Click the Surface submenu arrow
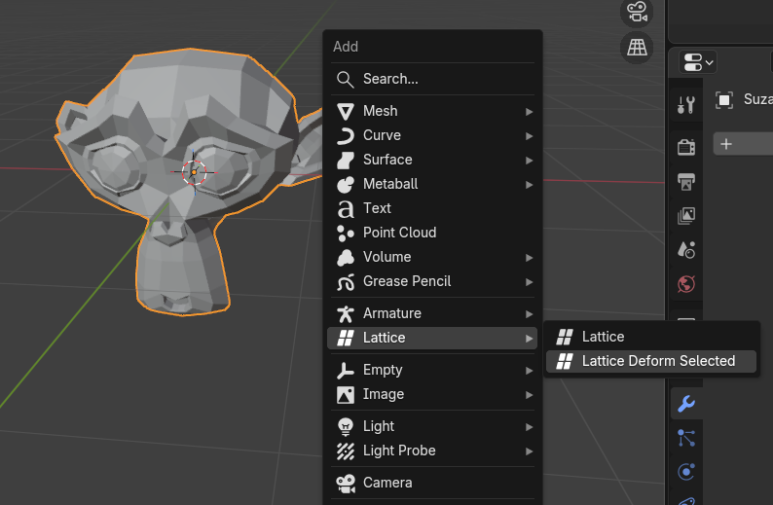Viewport: 773px width, 505px height. click(x=529, y=161)
